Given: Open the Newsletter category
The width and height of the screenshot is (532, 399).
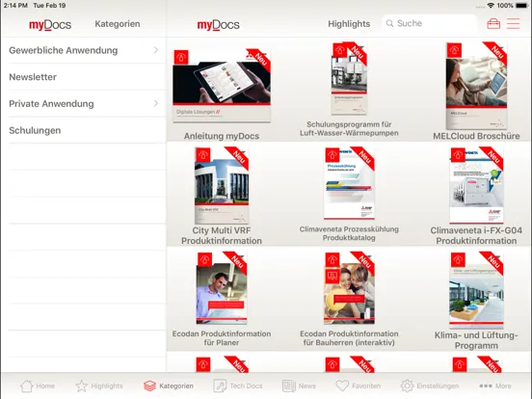Looking at the screenshot, I should coord(84,77).
